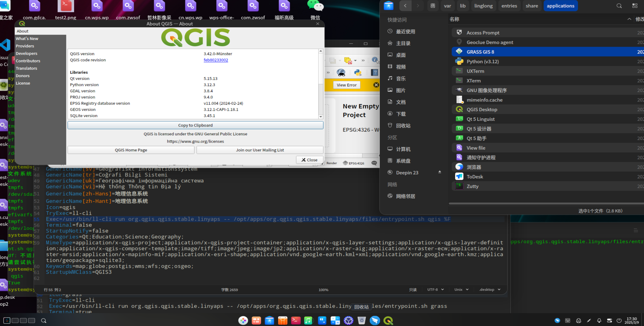Click the QGIS Home Page button
This screenshot has width=644, height=326.
(x=131, y=150)
